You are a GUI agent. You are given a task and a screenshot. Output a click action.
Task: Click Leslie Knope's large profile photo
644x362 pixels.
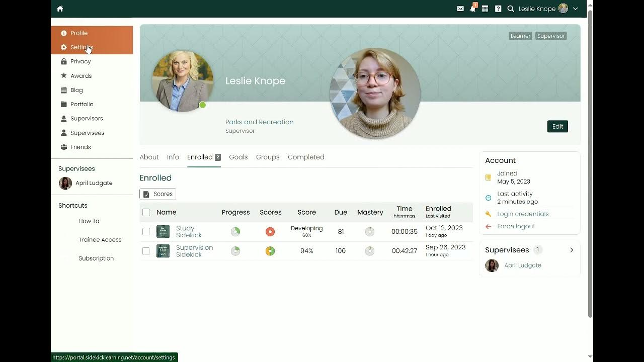tap(183, 81)
